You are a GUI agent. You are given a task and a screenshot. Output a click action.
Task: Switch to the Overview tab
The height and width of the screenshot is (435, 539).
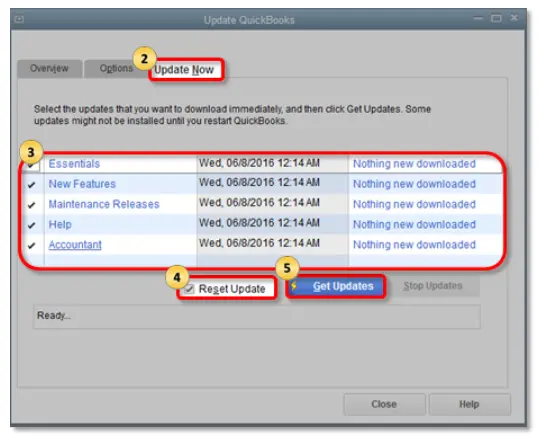(x=50, y=68)
